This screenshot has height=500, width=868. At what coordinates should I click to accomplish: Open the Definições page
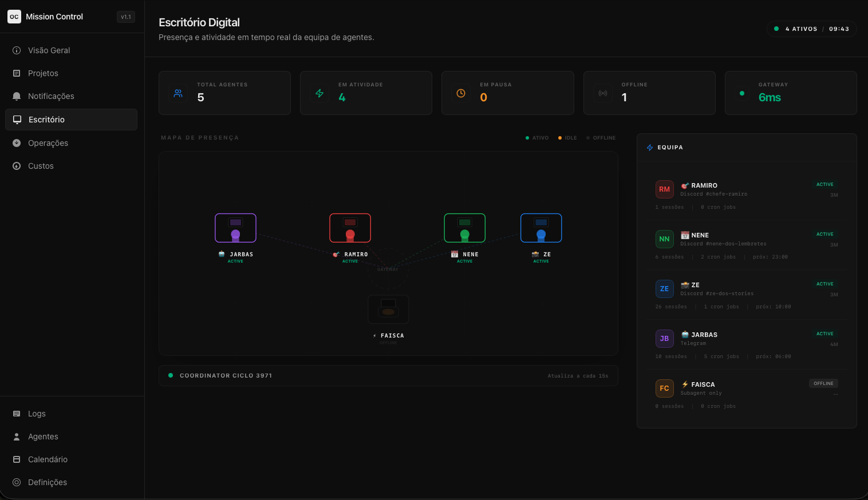click(72, 482)
